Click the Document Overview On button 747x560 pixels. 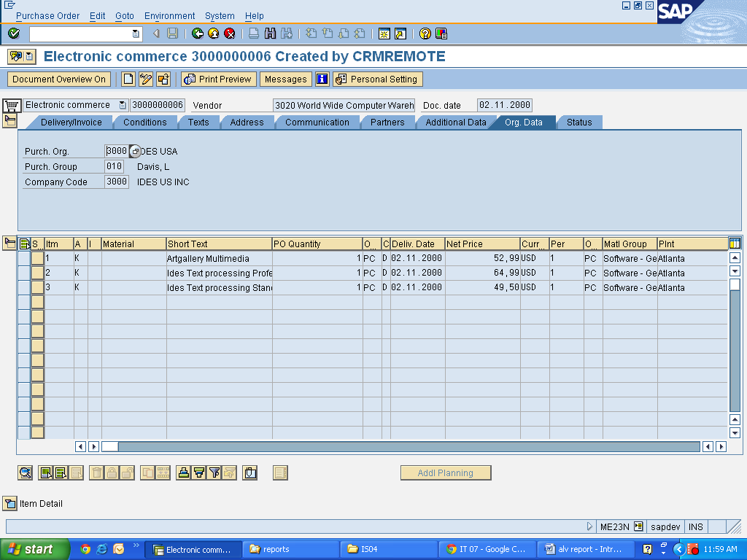pyautogui.click(x=58, y=79)
